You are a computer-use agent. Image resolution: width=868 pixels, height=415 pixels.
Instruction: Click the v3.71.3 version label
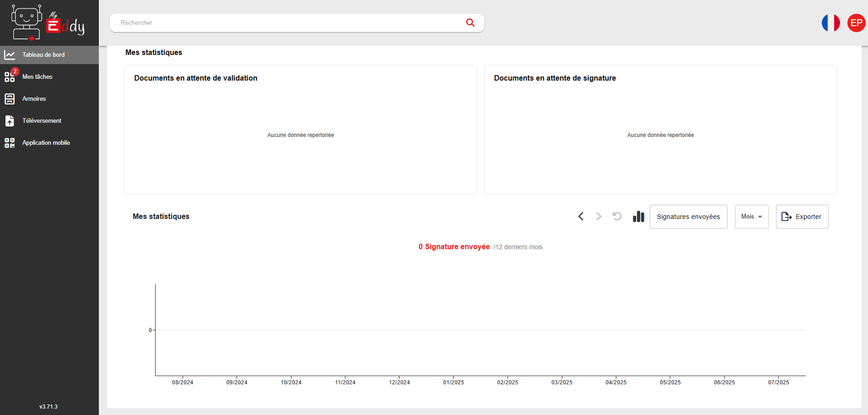coord(49,407)
